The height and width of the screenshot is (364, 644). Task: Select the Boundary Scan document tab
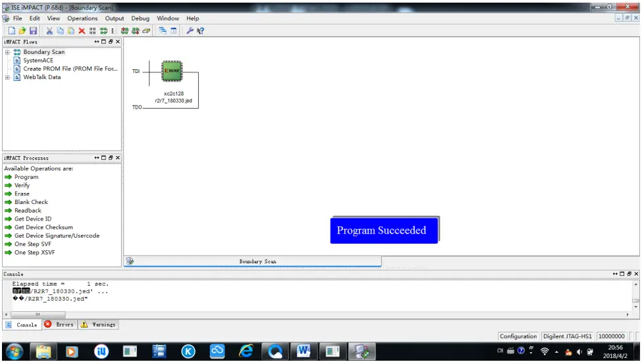coord(253,261)
